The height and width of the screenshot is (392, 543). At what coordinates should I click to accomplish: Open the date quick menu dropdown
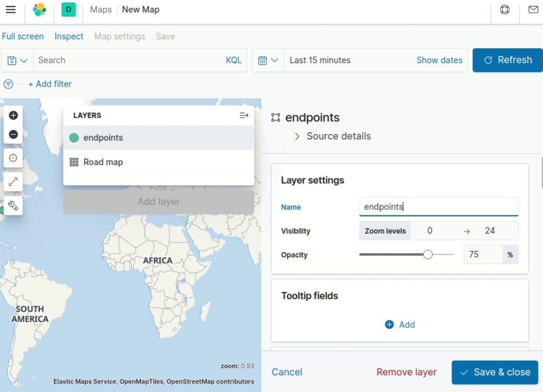click(x=268, y=60)
